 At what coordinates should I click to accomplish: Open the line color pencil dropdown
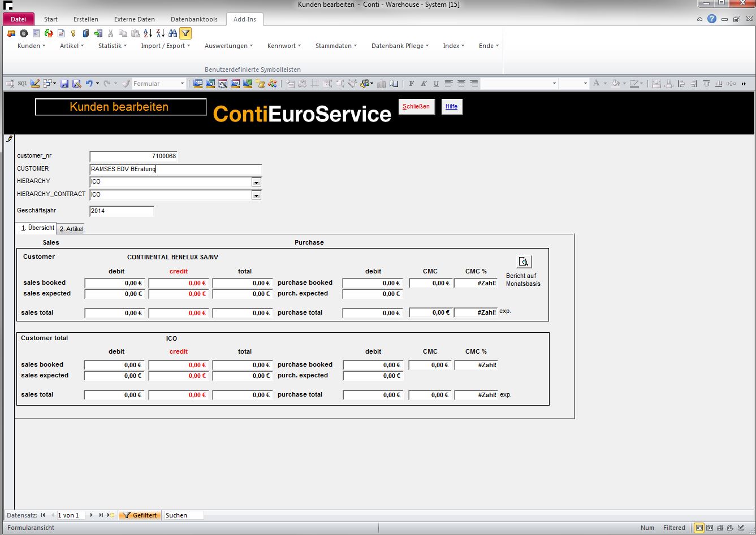point(643,84)
